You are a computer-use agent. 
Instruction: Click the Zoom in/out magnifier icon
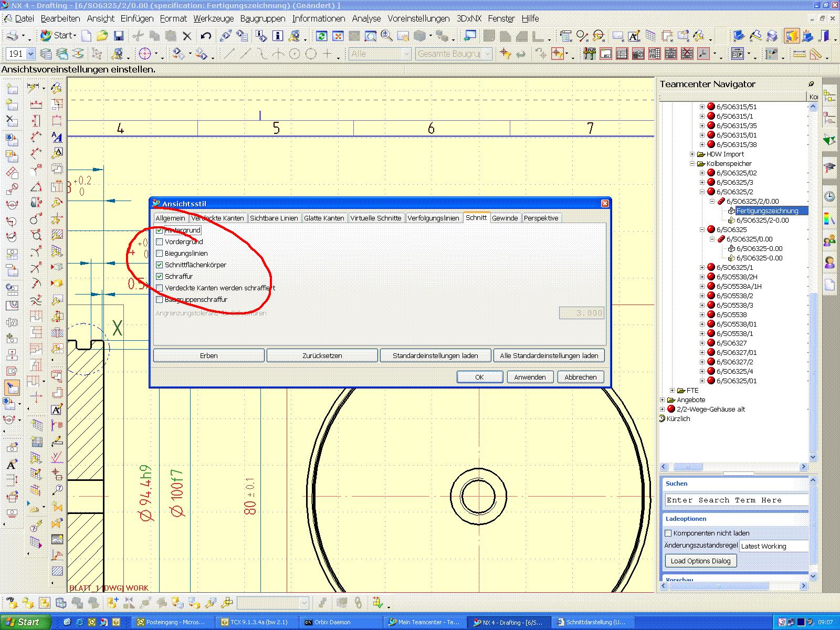(x=387, y=36)
